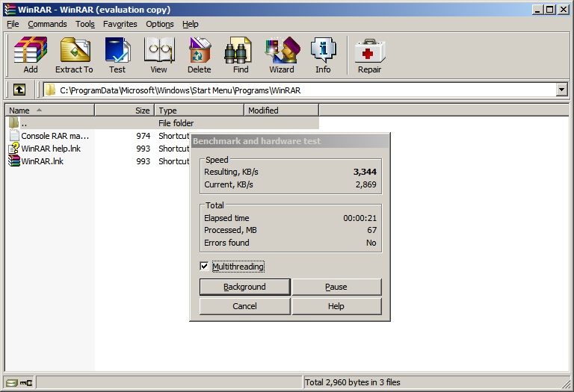Click the window resize grip corner
This screenshot has width=574, height=392.
(566, 384)
